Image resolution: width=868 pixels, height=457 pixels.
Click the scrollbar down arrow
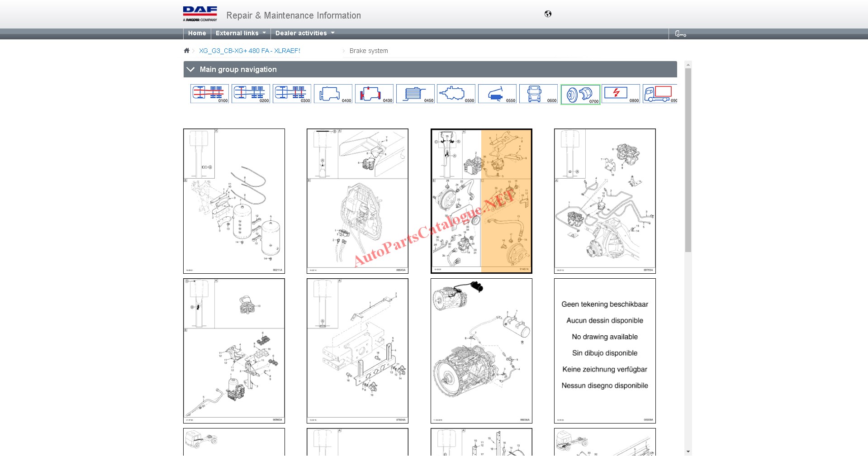(688, 452)
